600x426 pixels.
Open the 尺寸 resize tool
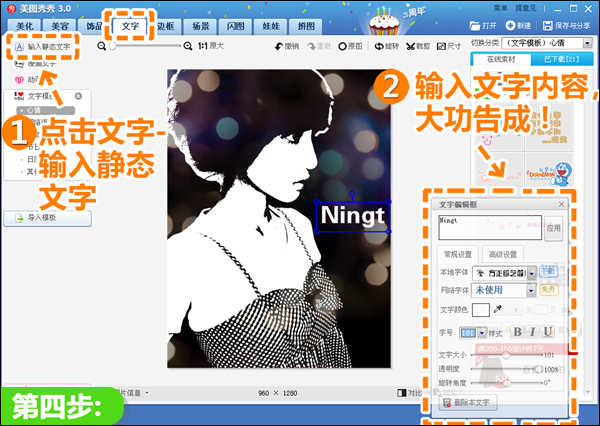(449, 46)
